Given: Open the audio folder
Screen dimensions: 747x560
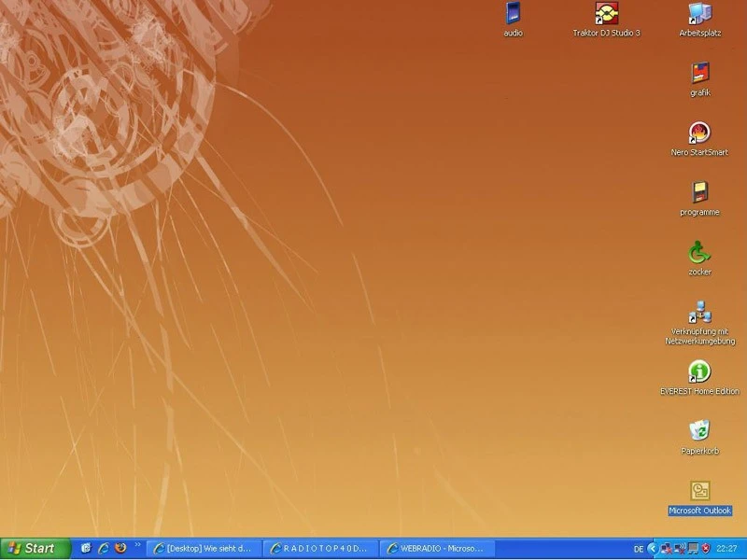Looking at the screenshot, I should (x=513, y=15).
